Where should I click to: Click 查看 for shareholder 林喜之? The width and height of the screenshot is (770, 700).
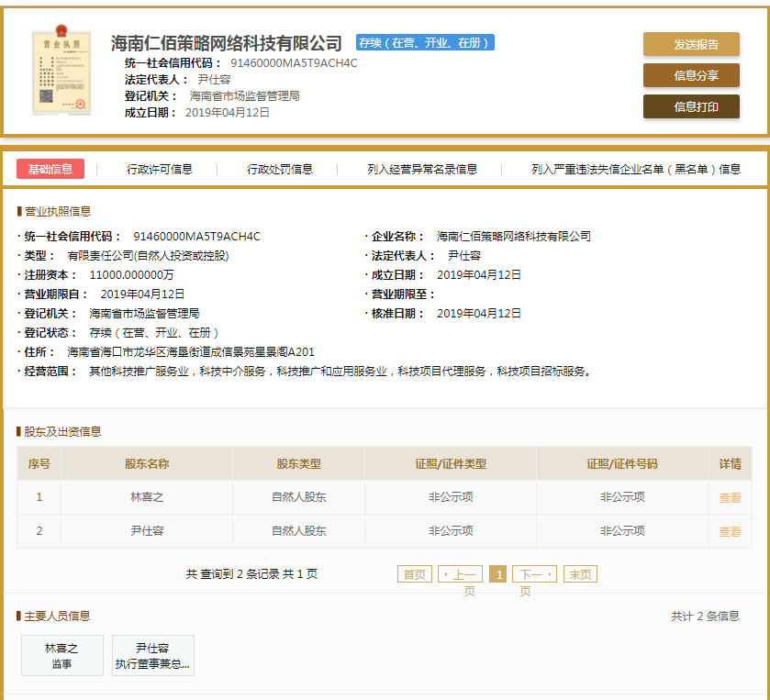tap(731, 497)
